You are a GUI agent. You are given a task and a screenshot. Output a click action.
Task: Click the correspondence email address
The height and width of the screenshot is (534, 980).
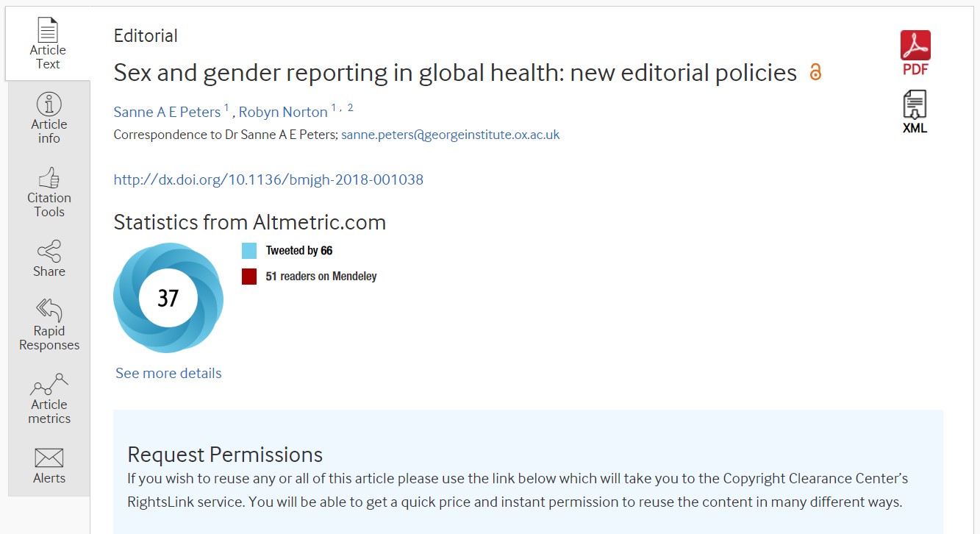pos(450,135)
